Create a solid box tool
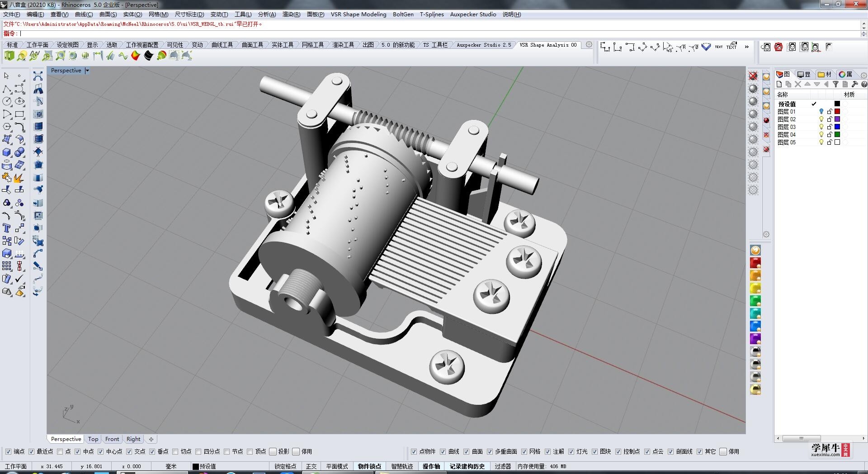The width and height of the screenshot is (868, 474). pyautogui.click(x=6, y=152)
